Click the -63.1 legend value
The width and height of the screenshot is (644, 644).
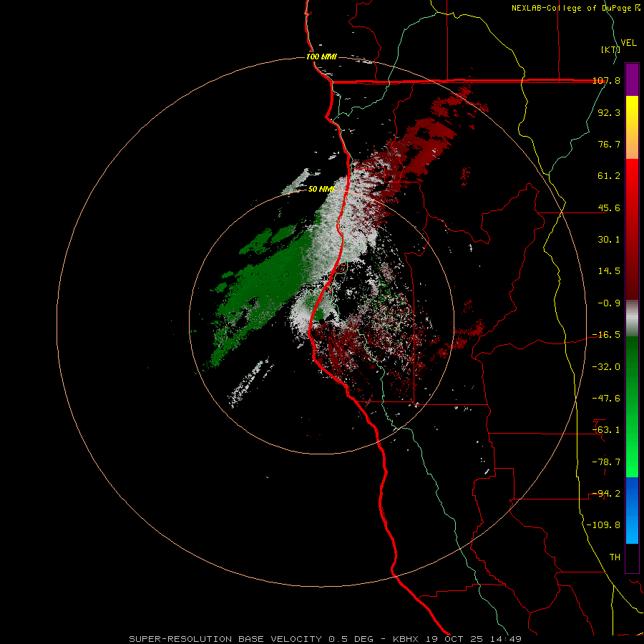coord(606,430)
